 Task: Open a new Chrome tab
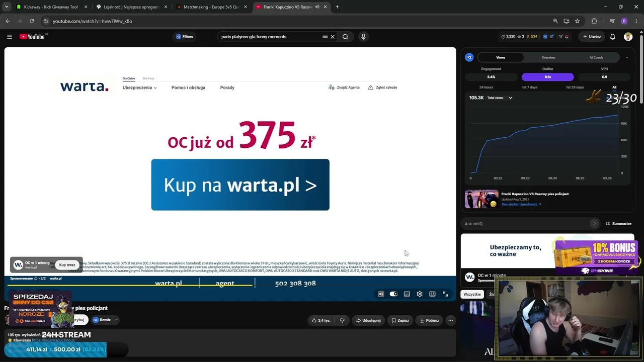[337, 7]
